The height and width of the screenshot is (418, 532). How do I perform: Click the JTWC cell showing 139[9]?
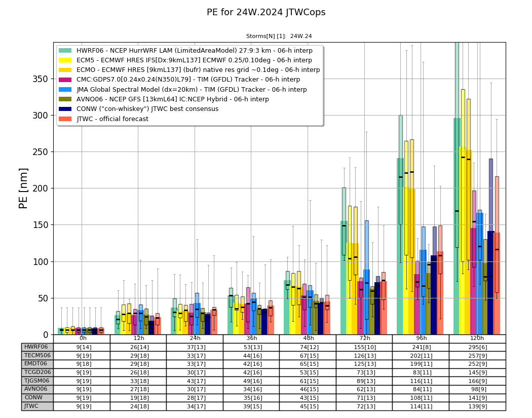477,406
